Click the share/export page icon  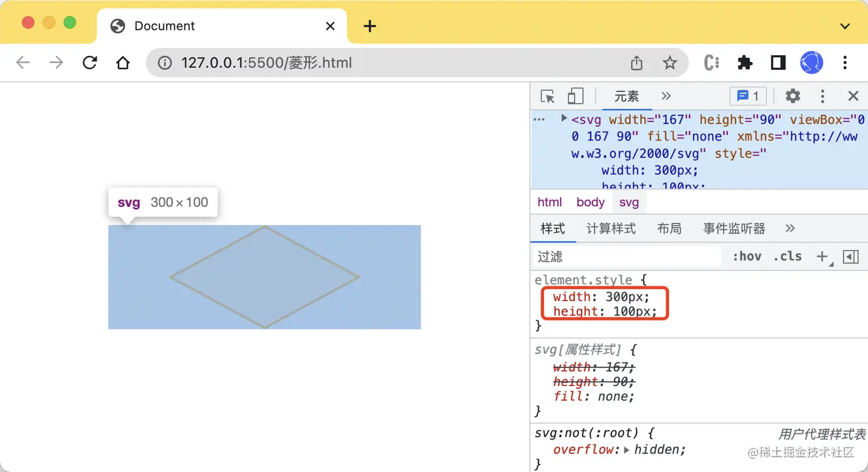click(x=636, y=62)
